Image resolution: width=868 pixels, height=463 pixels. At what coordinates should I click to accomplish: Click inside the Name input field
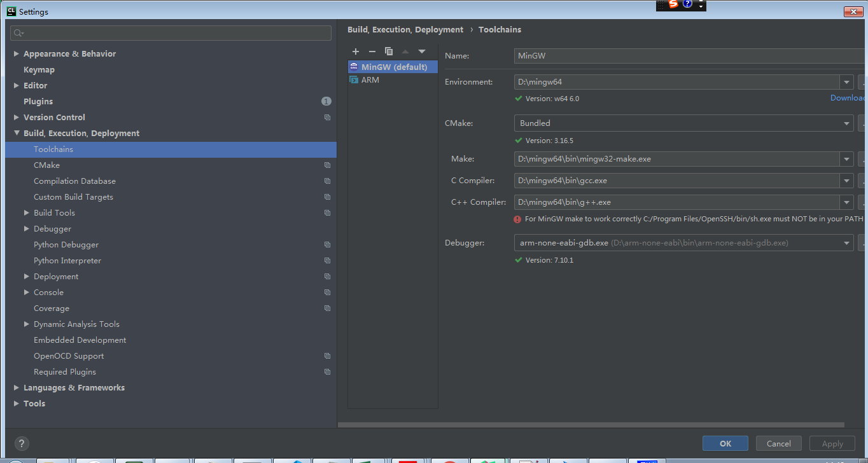[x=636, y=56]
